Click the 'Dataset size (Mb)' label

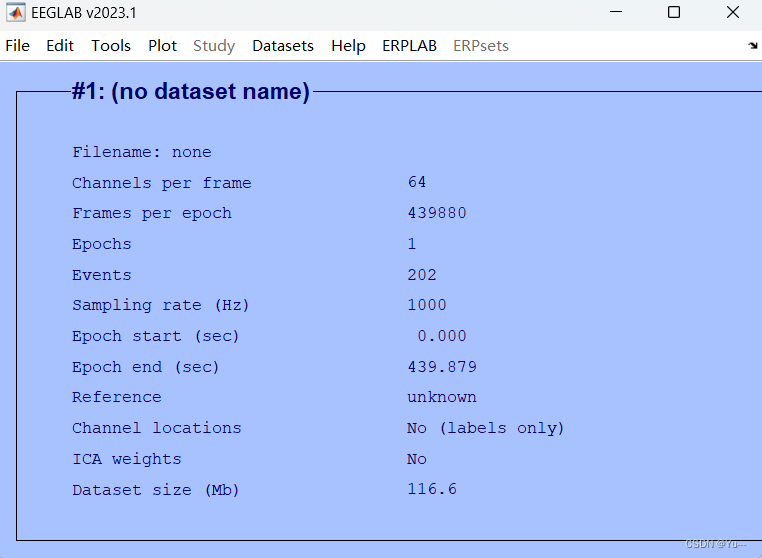156,489
